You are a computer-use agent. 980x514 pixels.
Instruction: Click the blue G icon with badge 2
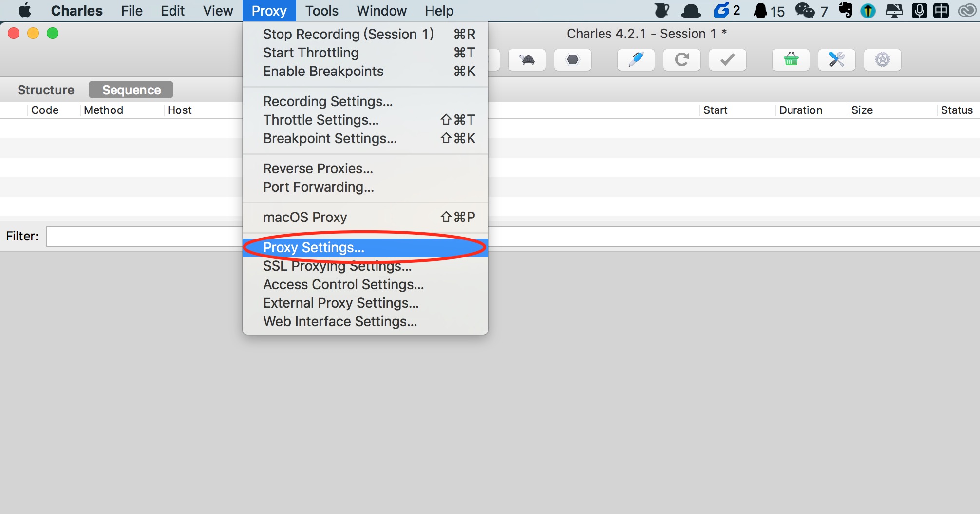(x=721, y=10)
